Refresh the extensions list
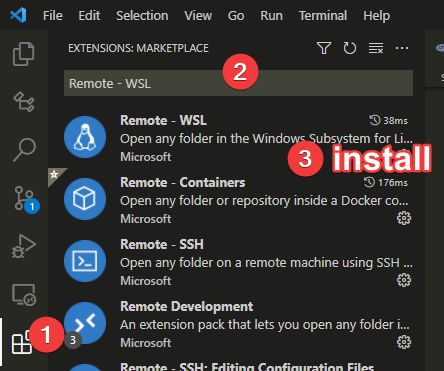Viewport: 444px width, 371px height. (350, 48)
